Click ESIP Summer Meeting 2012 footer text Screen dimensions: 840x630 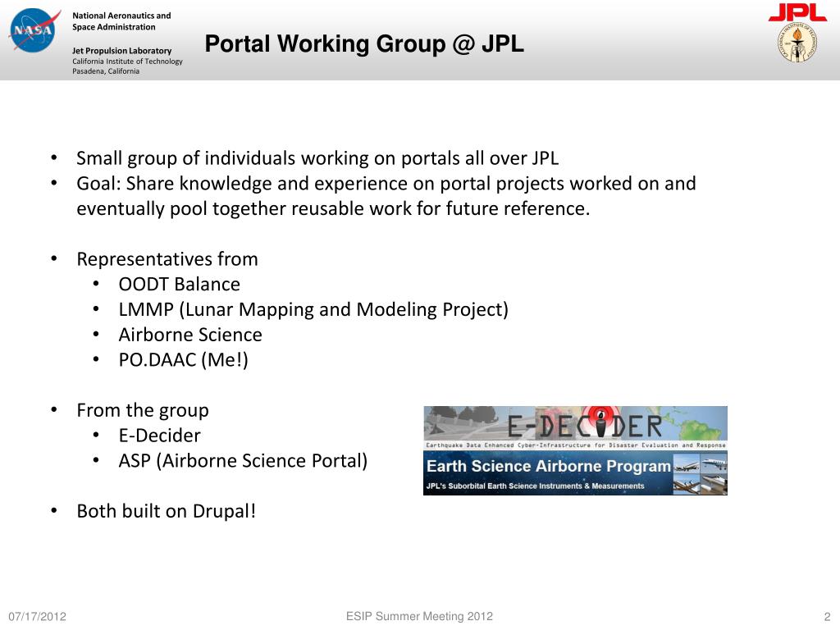[419, 616]
